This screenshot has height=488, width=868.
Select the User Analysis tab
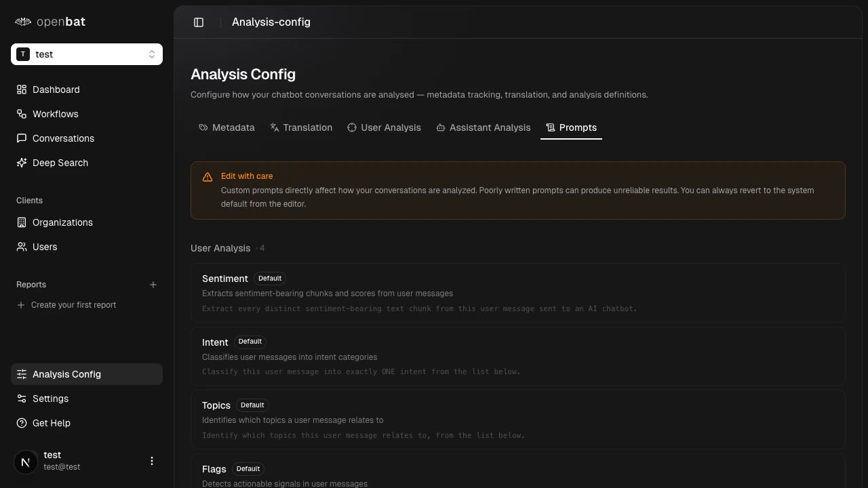pos(384,127)
